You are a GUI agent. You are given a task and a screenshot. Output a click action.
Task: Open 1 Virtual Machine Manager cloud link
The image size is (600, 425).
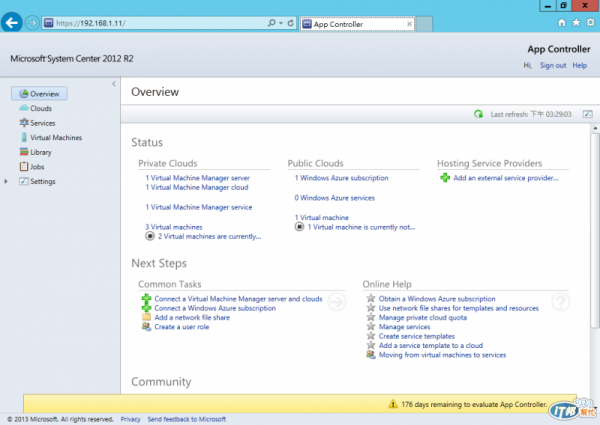[x=197, y=187]
